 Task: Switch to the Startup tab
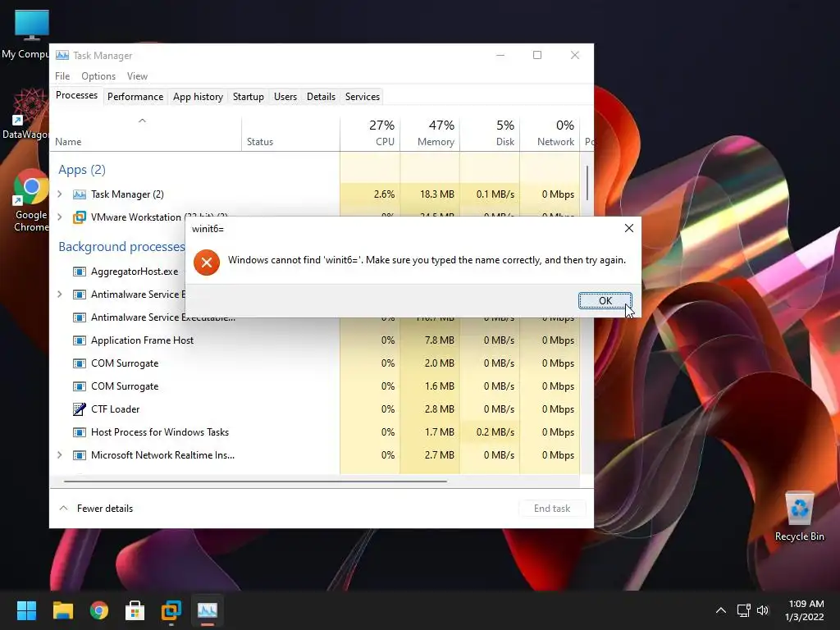(248, 97)
